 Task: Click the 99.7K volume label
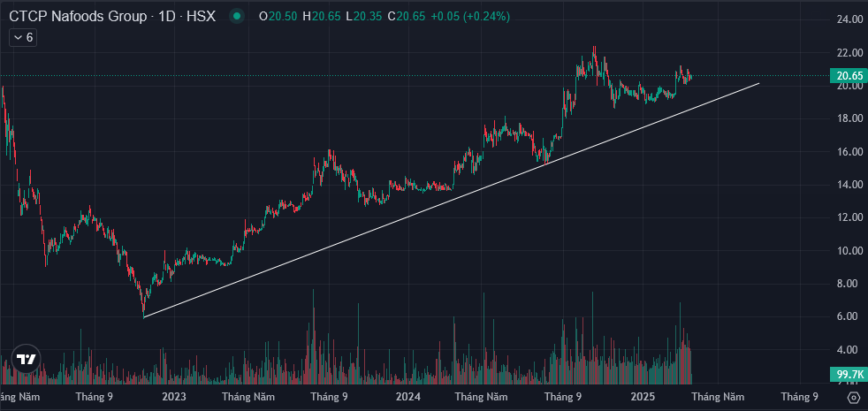(x=848, y=375)
